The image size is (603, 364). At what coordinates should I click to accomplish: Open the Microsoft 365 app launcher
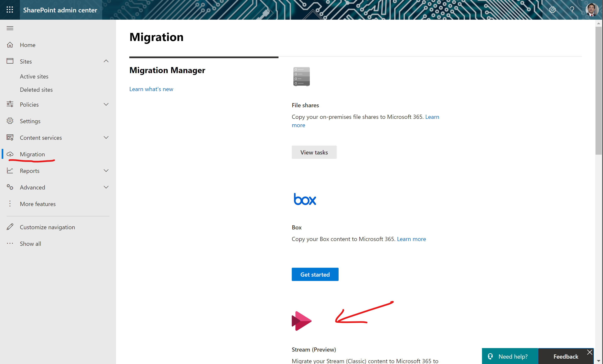click(10, 10)
